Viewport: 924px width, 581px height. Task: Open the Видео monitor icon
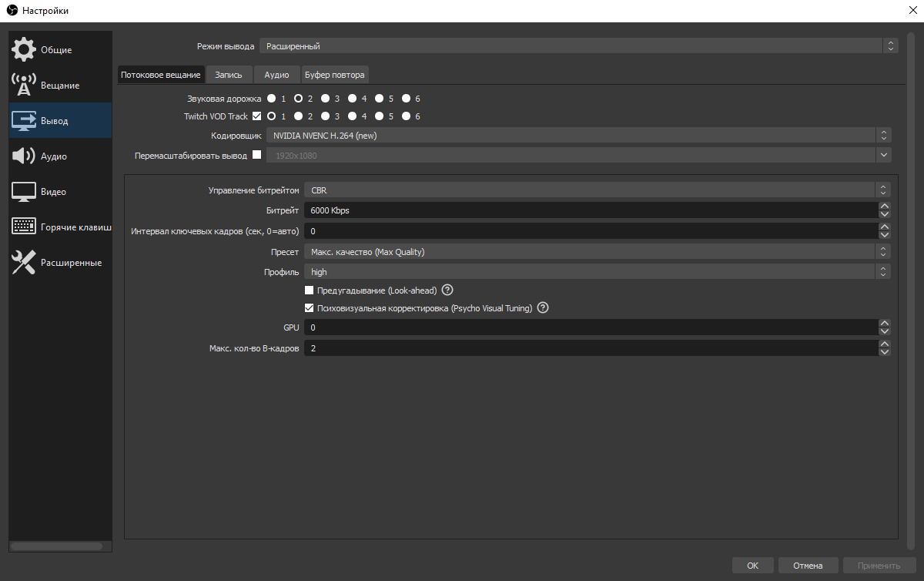coord(24,192)
